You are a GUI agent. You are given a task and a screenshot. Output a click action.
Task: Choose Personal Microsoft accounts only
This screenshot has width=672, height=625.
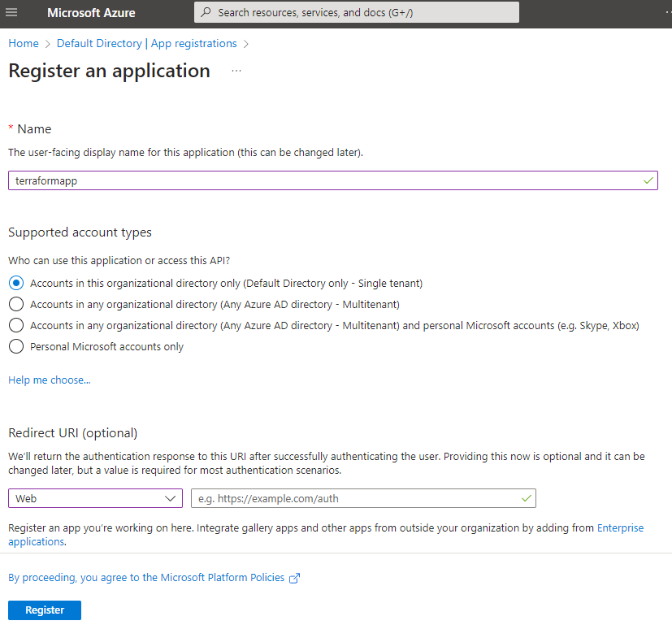pyautogui.click(x=16, y=346)
